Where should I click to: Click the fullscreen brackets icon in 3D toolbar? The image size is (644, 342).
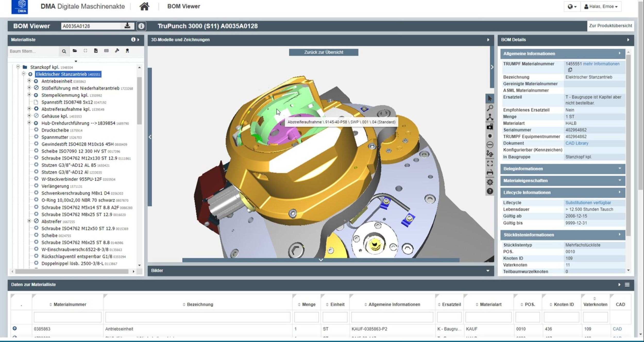(x=490, y=163)
